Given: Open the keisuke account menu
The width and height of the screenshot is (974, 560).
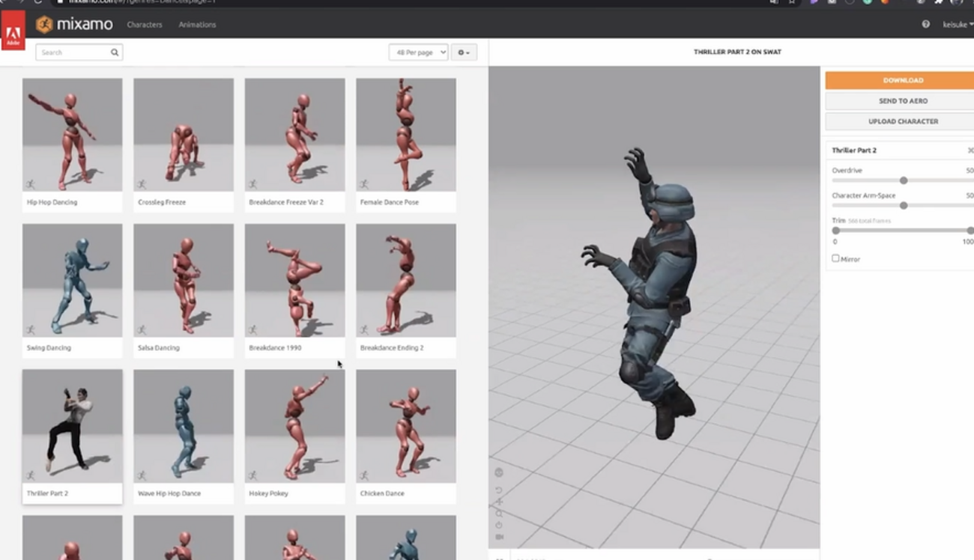Looking at the screenshot, I should coord(957,25).
